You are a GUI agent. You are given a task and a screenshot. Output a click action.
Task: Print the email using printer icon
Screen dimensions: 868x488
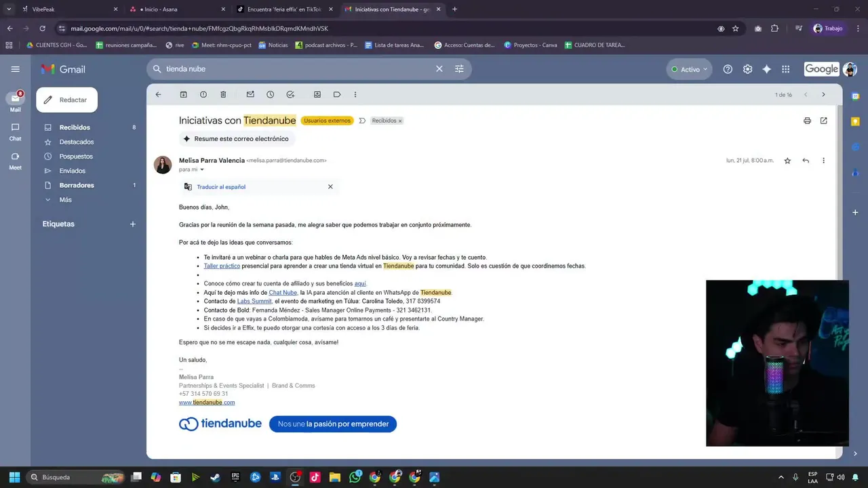click(x=807, y=121)
